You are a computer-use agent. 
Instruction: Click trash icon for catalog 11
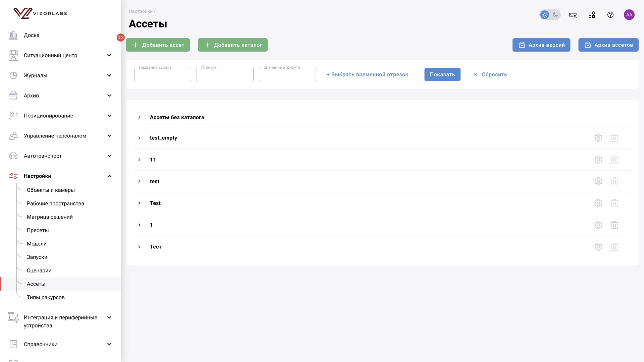point(614,160)
